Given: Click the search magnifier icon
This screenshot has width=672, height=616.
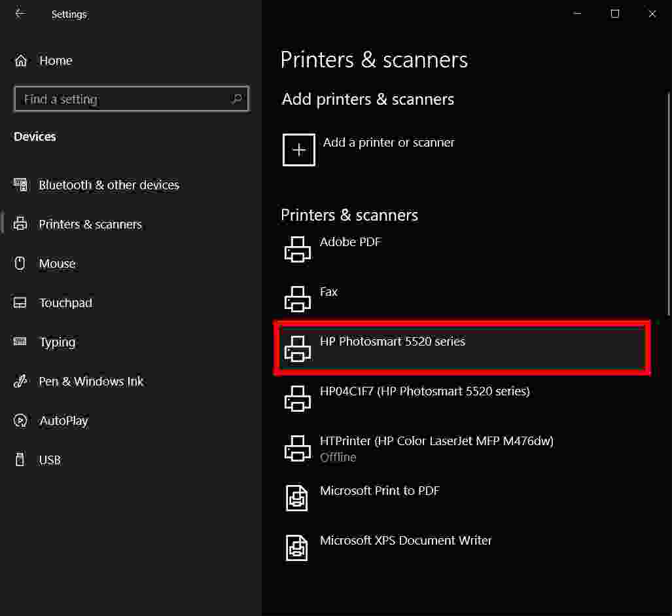Looking at the screenshot, I should point(236,99).
